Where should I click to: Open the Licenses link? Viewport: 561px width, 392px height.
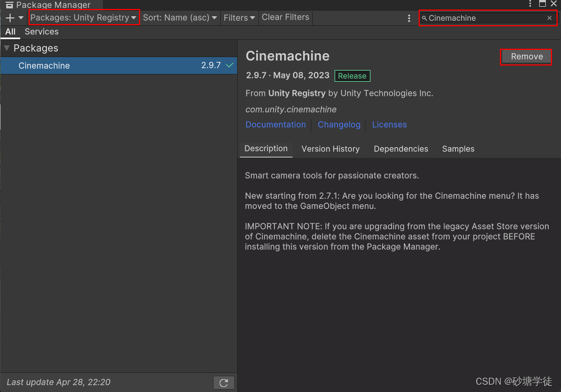pos(390,124)
